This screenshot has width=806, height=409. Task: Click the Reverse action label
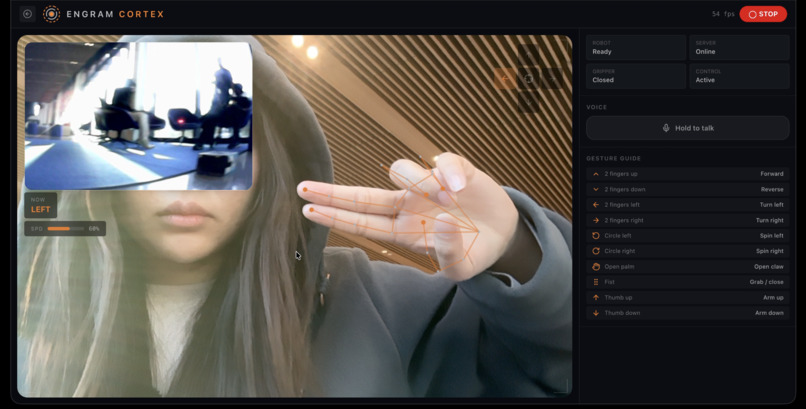(x=772, y=190)
